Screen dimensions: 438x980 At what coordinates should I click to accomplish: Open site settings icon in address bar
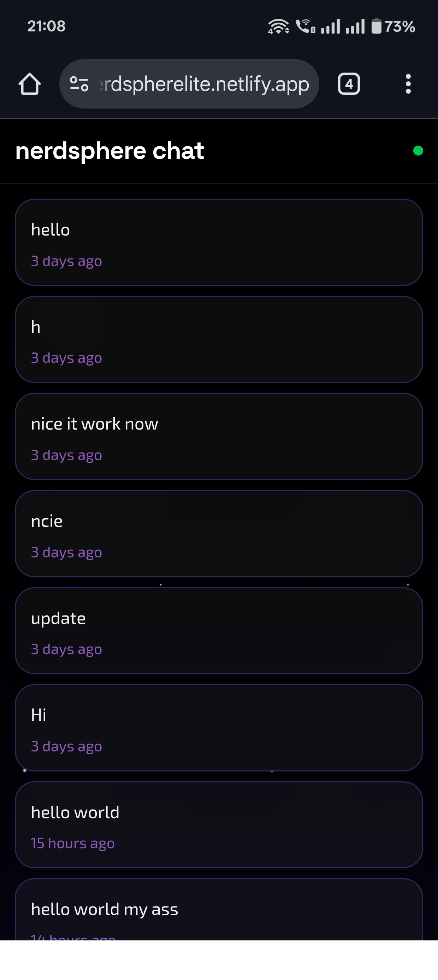(79, 84)
